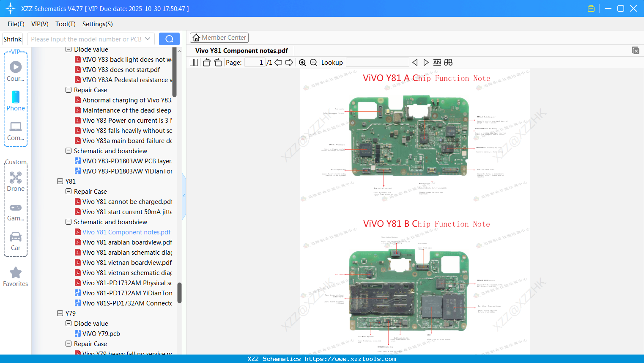Zoom in on the PDF
Viewport: 644px width, 363px height.
point(302,63)
